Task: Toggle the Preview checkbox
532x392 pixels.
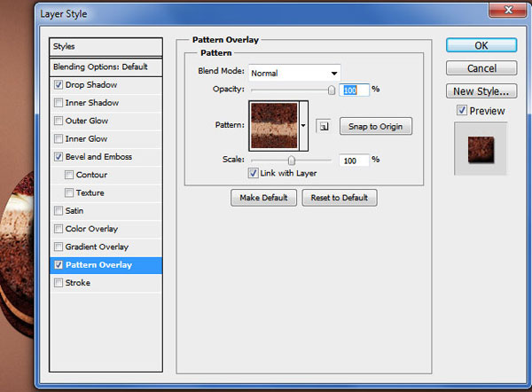Action: tap(461, 110)
